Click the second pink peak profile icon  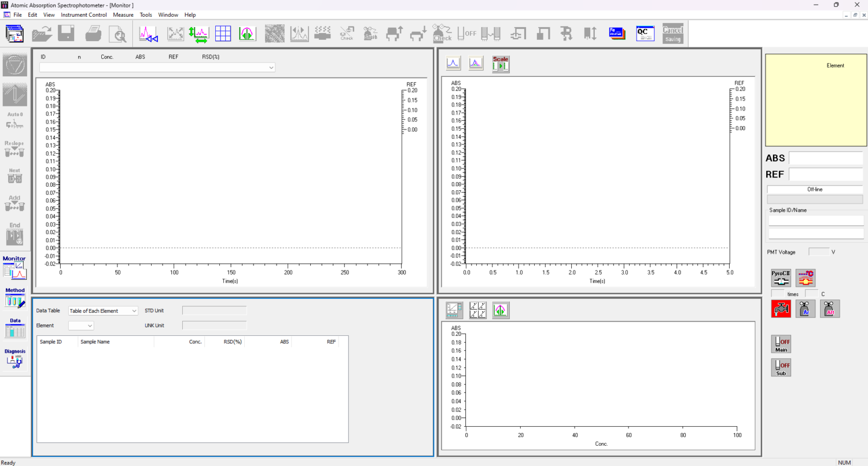click(x=476, y=64)
